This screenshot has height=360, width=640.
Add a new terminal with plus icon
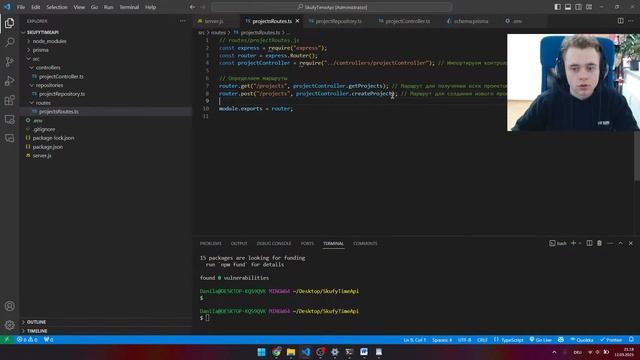(573, 243)
